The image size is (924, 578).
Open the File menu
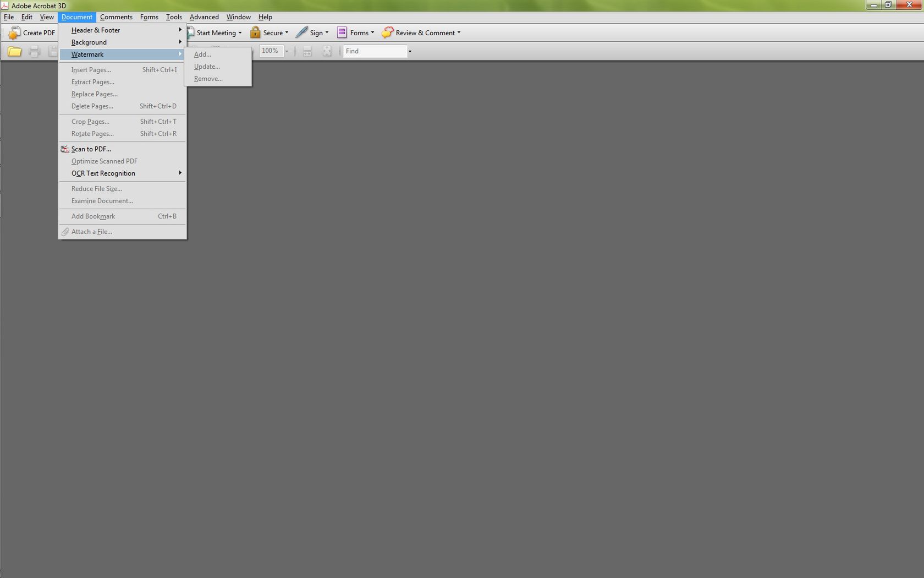click(9, 17)
